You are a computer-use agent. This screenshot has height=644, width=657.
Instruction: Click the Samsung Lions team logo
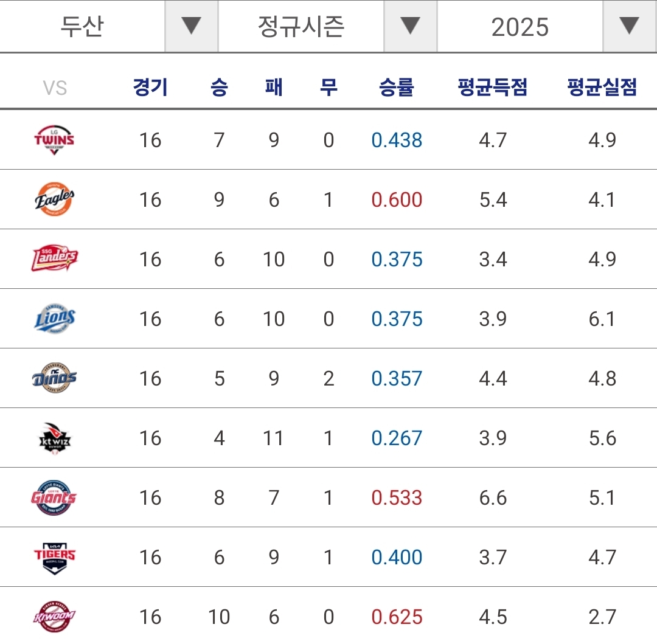(x=55, y=319)
